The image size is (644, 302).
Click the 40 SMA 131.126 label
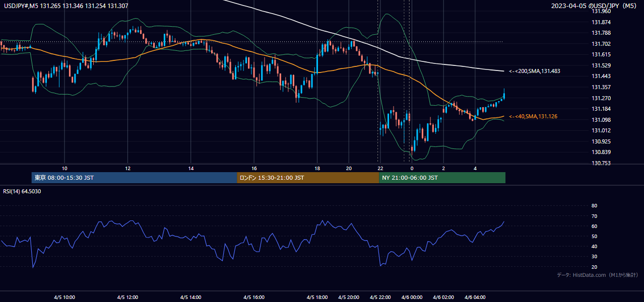533,117
